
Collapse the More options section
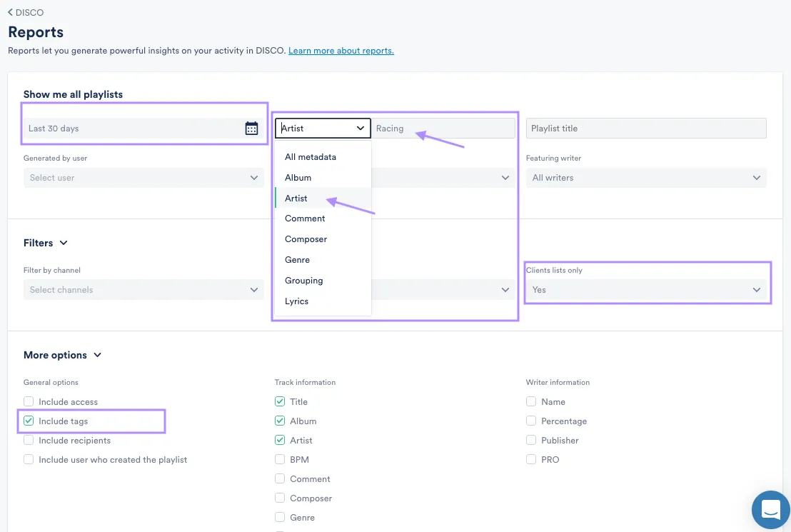[x=98, y=356]
